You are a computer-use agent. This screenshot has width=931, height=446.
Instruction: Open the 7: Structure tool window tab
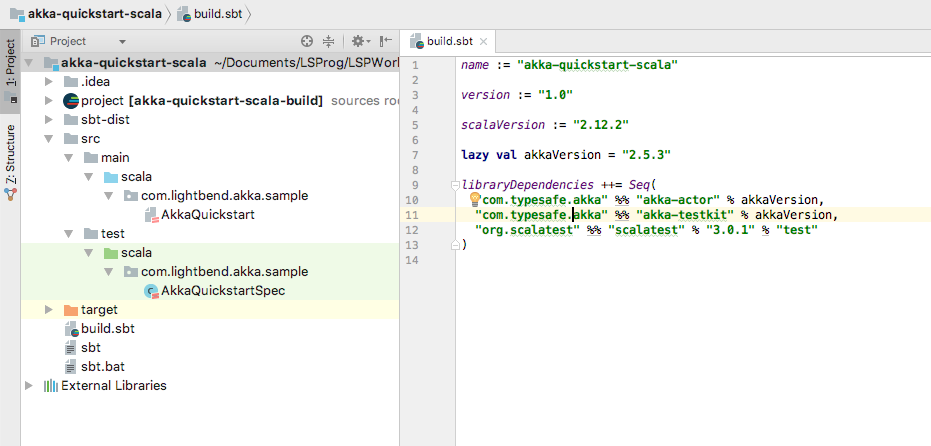coord(10,162)
